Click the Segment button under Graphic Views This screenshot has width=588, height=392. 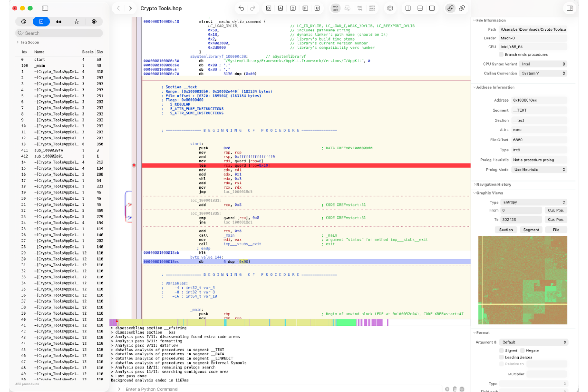point(531,230)
